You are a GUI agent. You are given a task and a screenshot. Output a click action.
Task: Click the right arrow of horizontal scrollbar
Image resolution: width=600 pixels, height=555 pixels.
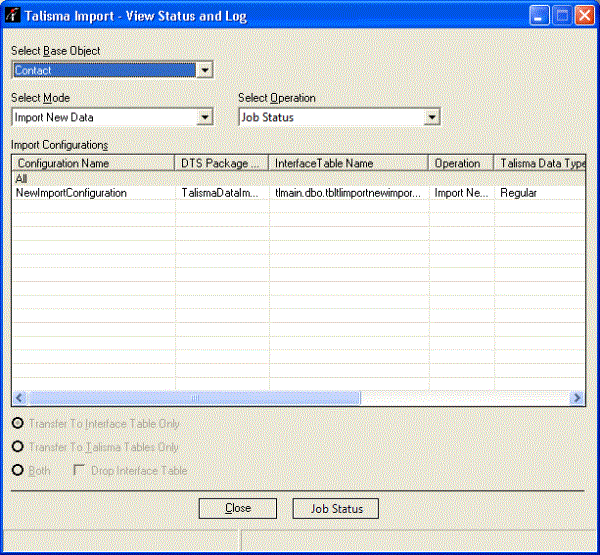tap(577, 398)
